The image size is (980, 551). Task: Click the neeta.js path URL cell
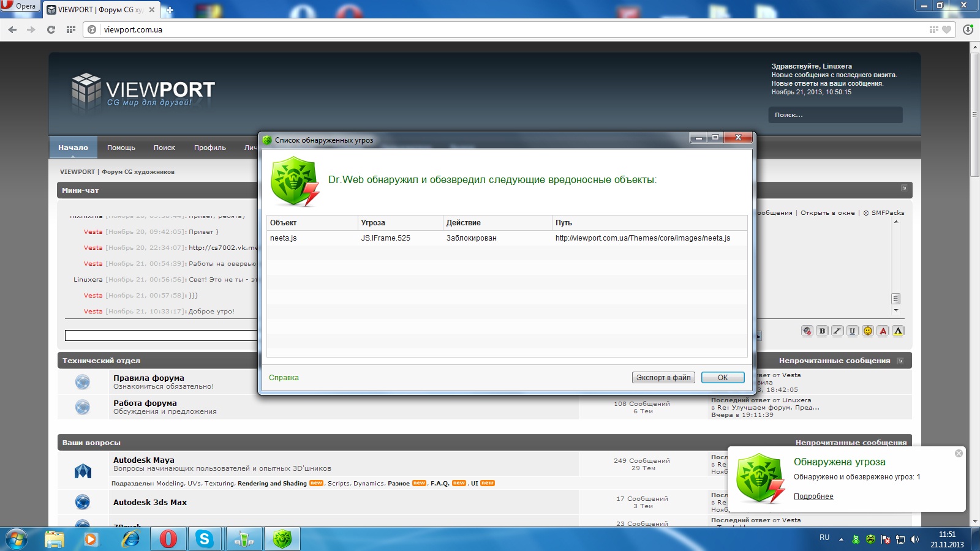[x=643, y=238]
